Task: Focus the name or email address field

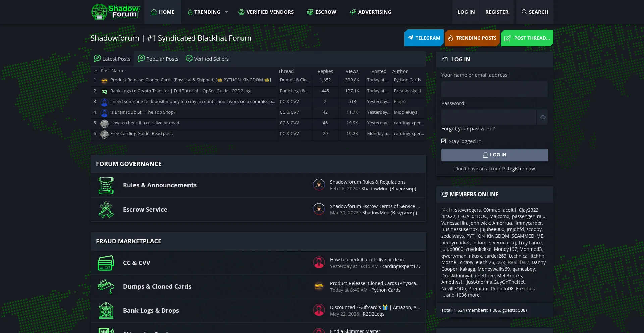Action: 494,89
